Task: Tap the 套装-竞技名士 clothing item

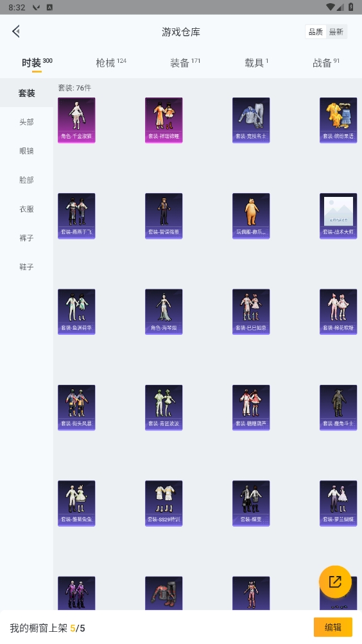Action: (251, 120)
